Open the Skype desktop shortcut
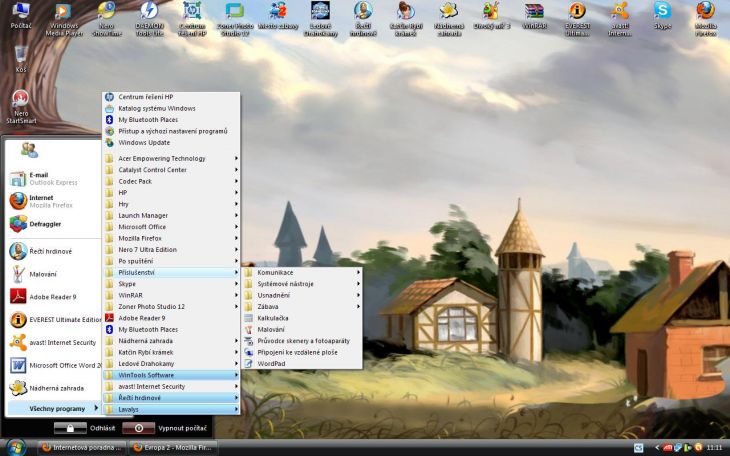This screenshot has height=456, width=730. [x=662, y=16]
